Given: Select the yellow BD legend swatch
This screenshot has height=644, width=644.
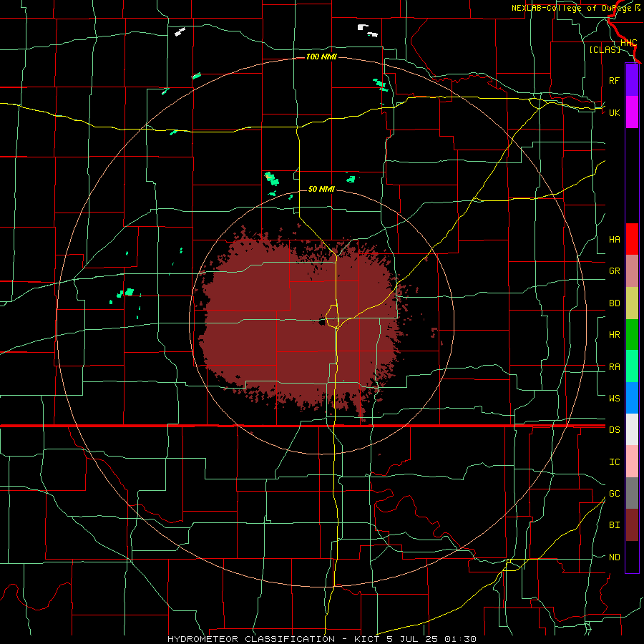Looking at the screenshot, I should pyautogui.click(x=632, y=303).
